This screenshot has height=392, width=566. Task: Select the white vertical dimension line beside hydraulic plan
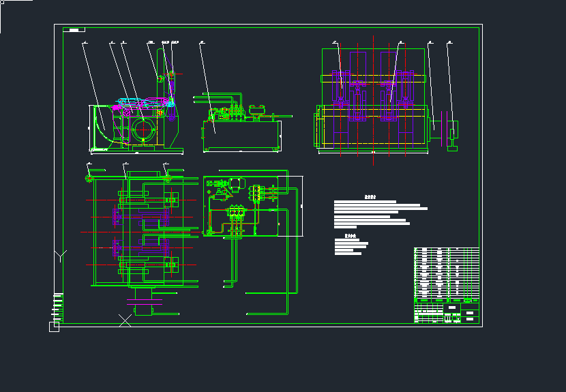(x=300, y=206)
